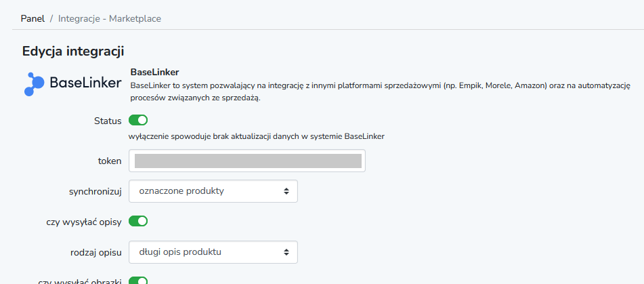The width and height of the screenshot is (644, 284).
Task: Click the bold BaseLinker title text
Action: (x=154, y=73)
